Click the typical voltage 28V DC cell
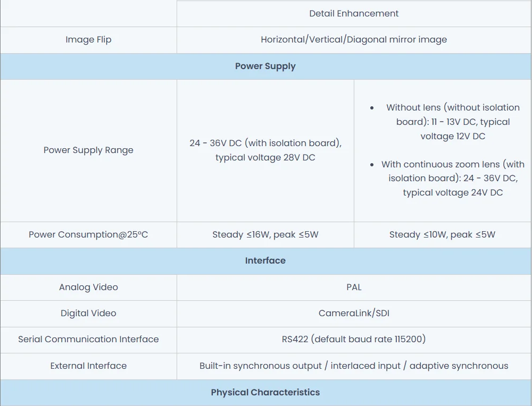532x406 pixels. click(x=265, y=150)
